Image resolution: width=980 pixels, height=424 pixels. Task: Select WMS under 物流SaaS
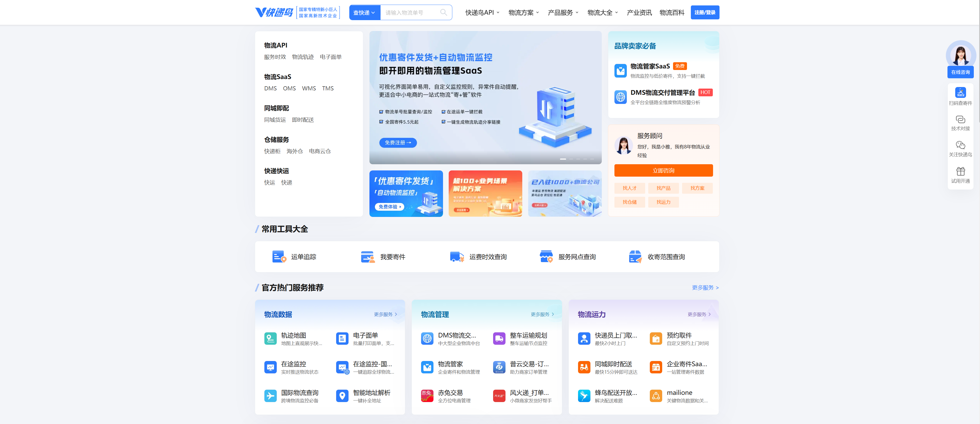point(309,88)
